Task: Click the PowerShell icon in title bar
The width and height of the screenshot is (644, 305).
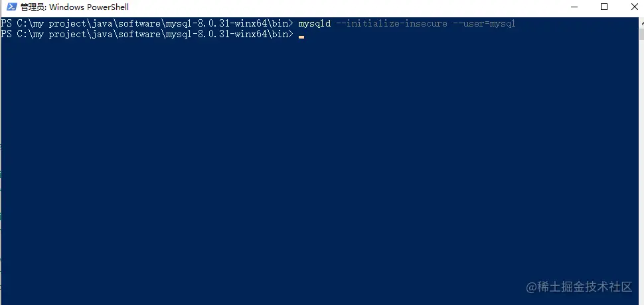Action: click(x=11, y=7)
